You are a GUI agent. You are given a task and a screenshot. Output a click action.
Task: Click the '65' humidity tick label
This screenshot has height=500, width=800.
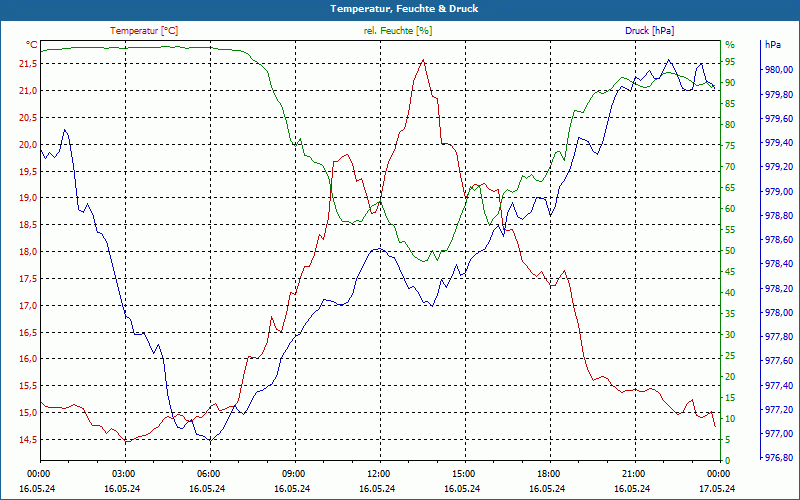(730, 188)
